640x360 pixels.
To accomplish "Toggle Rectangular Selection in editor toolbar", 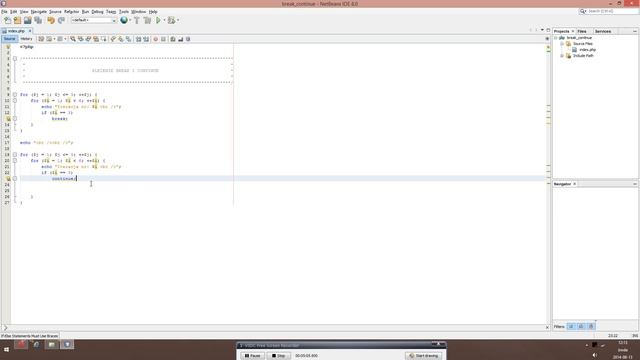I will (x=104, y=39).
